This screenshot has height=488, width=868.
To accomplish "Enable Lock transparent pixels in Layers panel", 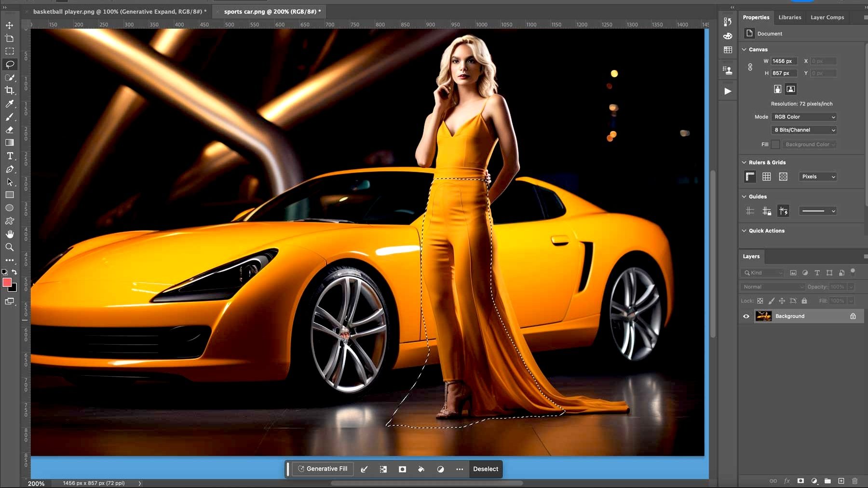I will tap(759, 300).
